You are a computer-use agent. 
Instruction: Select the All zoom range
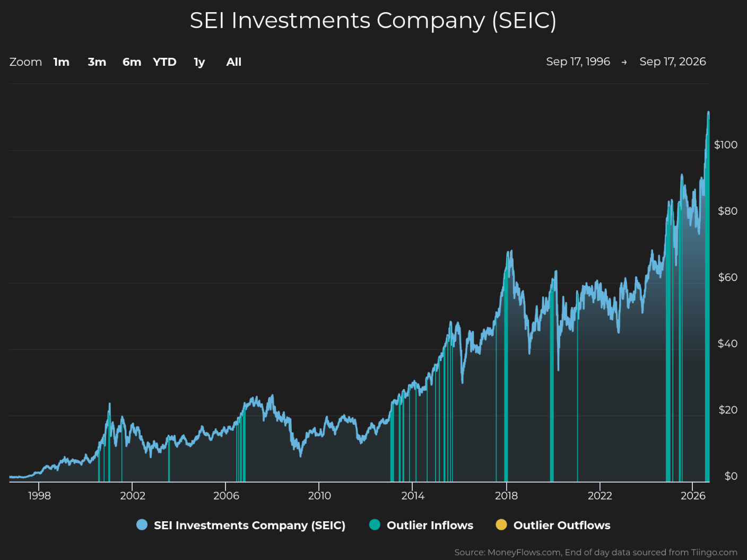point(234,62)
